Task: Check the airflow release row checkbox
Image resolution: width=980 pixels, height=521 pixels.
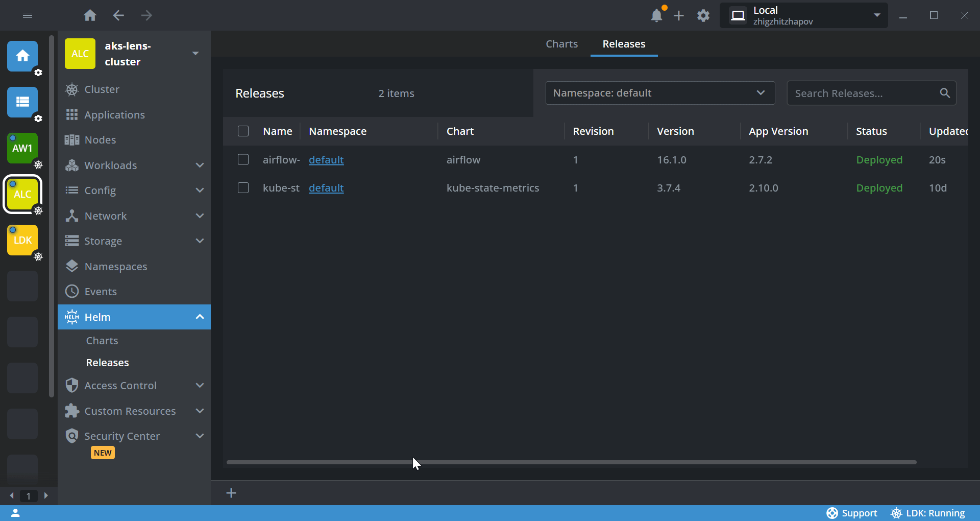Action: click(x=243, y=160)
